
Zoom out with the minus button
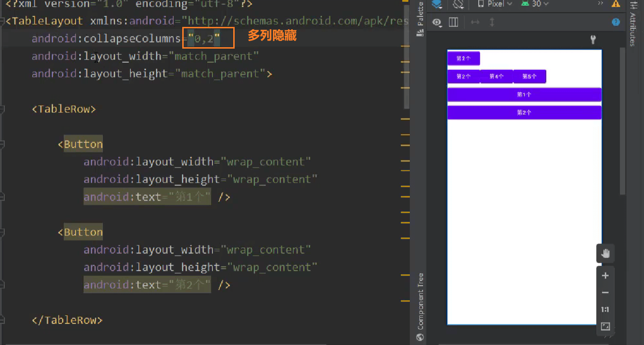click(x=605, y=293)
